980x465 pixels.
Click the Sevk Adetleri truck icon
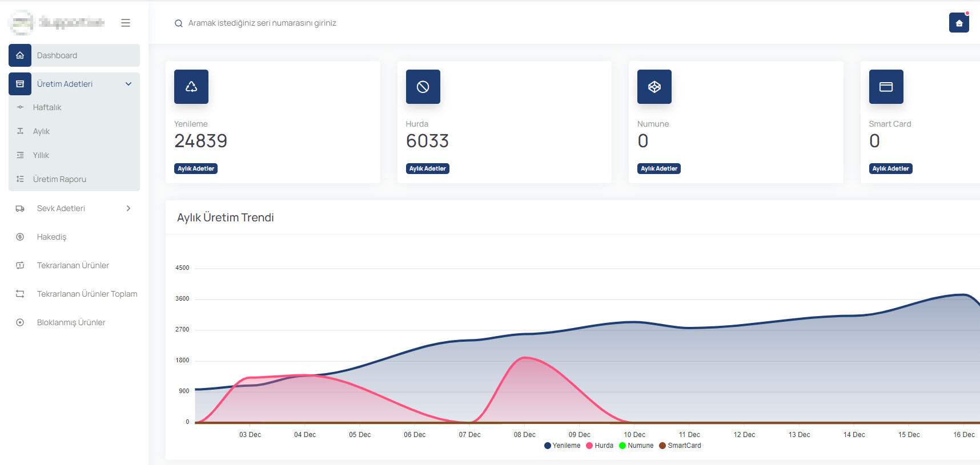[x=20, y=208]
